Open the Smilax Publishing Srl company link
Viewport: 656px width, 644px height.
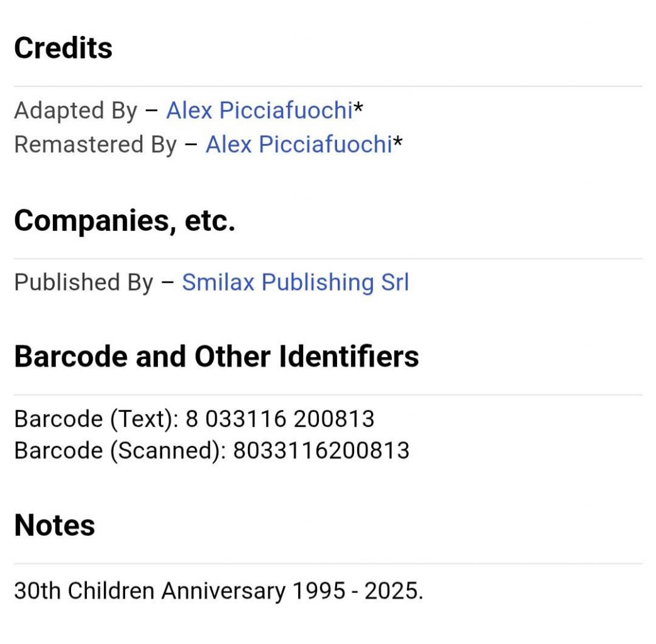(x=296, y=282)
